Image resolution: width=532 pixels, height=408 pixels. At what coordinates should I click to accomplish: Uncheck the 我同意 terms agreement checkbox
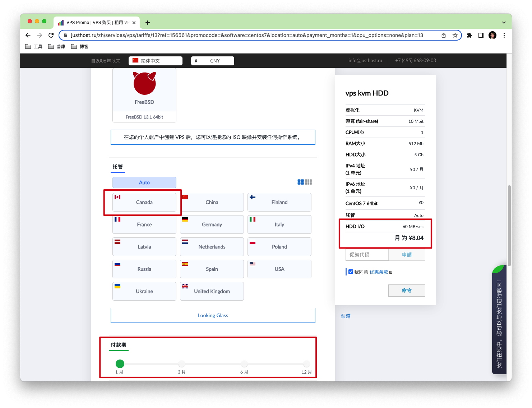point(351,272)
